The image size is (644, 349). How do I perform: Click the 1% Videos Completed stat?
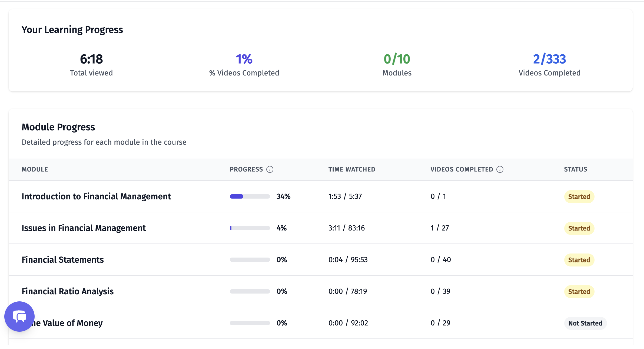click(244, 59)
